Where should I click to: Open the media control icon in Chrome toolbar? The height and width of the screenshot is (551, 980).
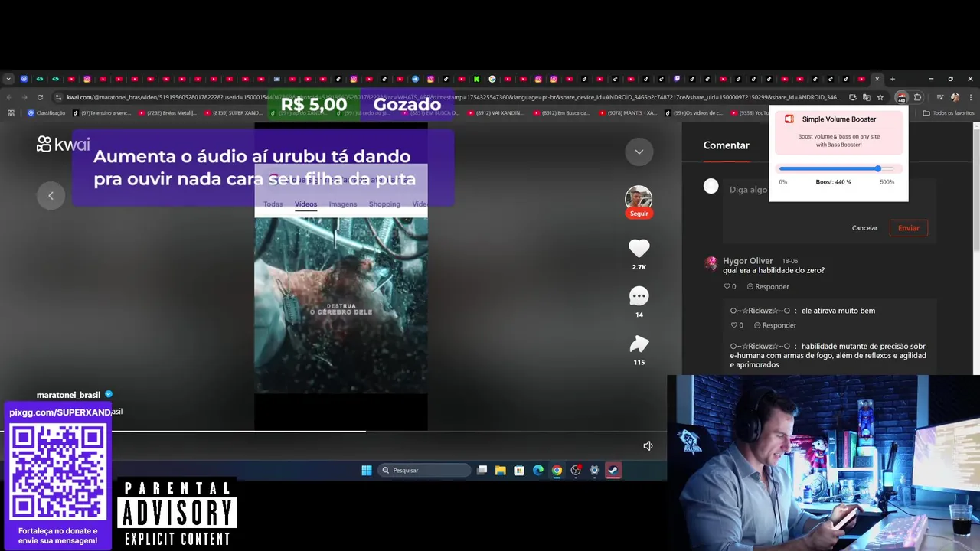click(939, 97)
